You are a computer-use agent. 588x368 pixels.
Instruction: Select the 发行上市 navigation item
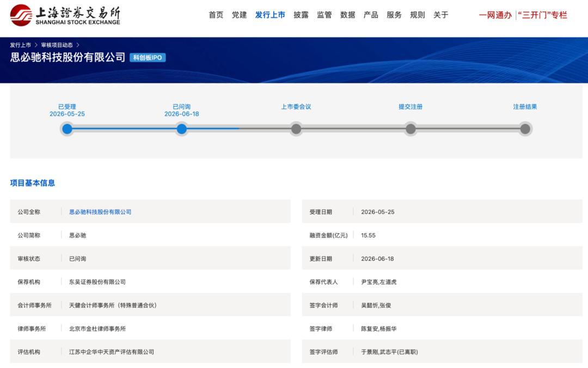[x=270, y=15]
